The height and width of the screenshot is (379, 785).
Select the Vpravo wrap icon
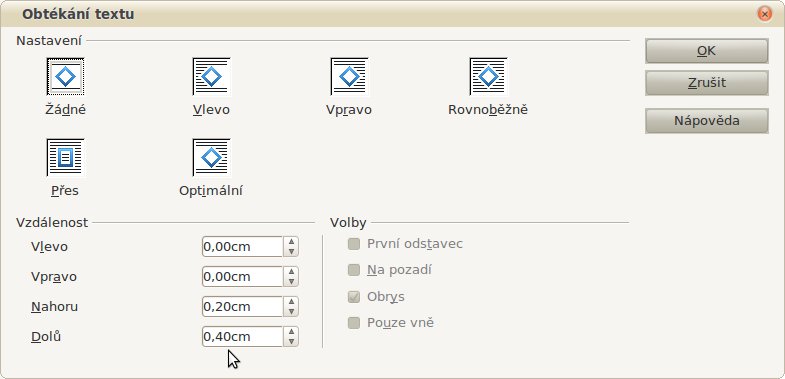tap(349, 77)
